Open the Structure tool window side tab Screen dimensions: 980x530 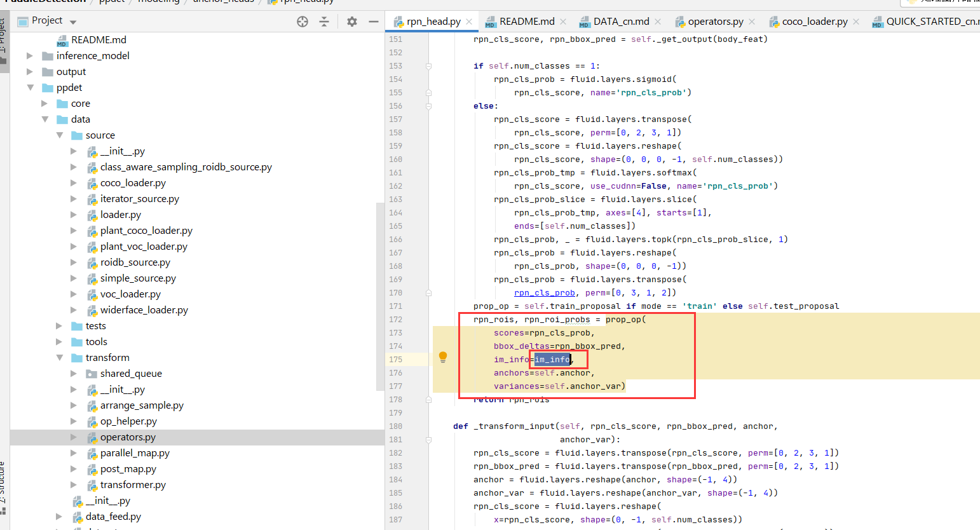[x=4, y=488]
